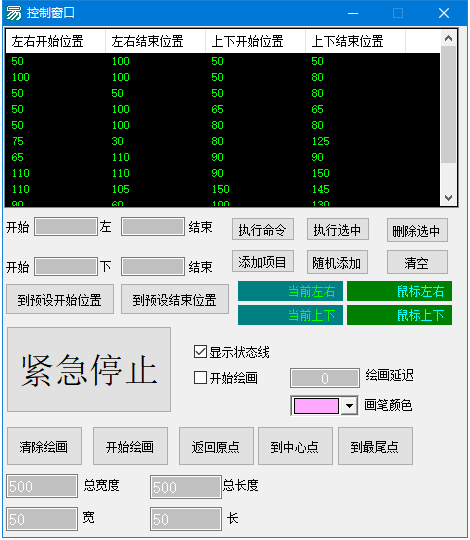
Task: Click the 总宽度 input field
Action: point(42,486)
